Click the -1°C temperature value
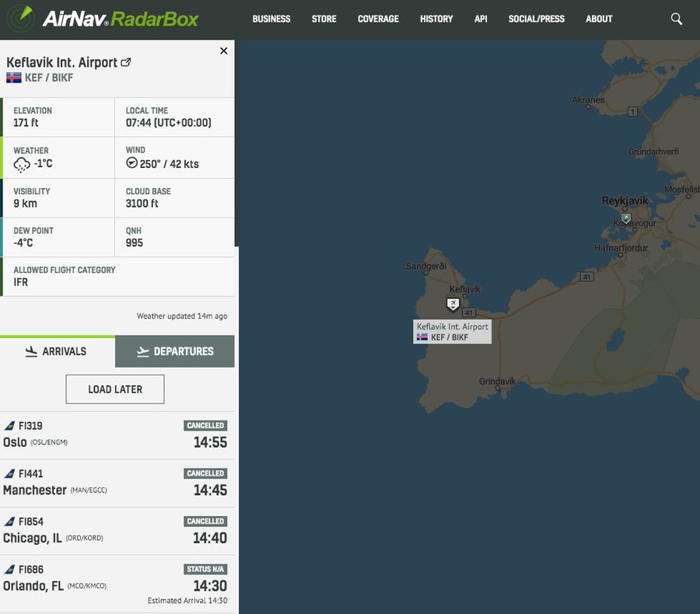This screenshot has height=614, width=700. pos(44,164)
